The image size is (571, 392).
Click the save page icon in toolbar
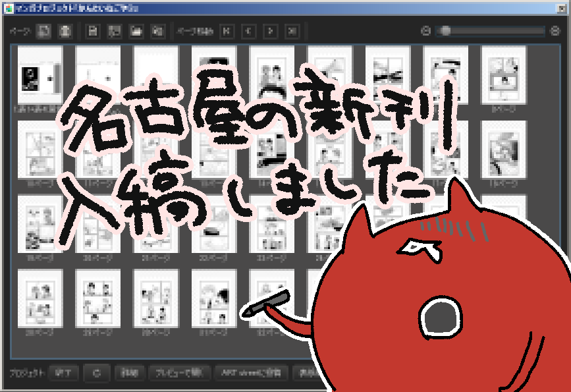(93, 32)
